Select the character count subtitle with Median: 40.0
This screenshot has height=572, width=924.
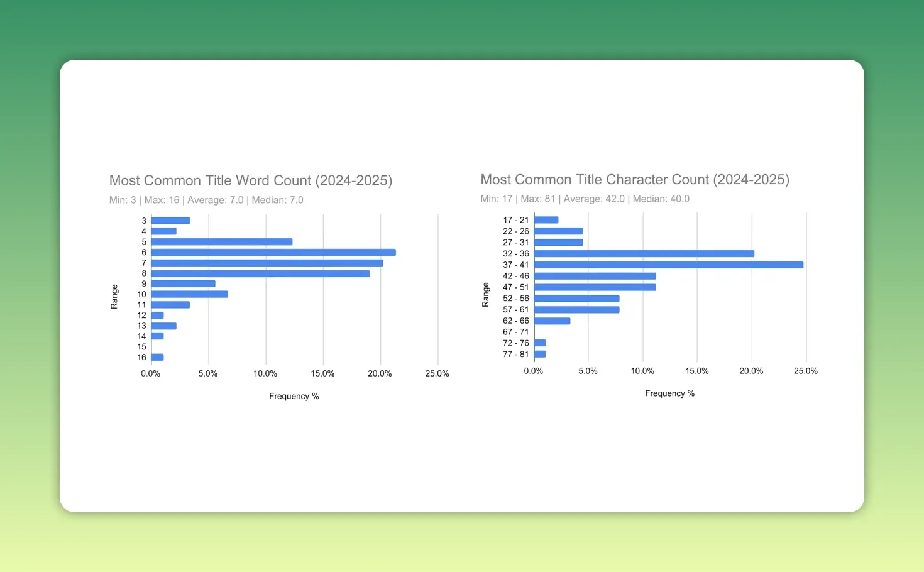585,199
